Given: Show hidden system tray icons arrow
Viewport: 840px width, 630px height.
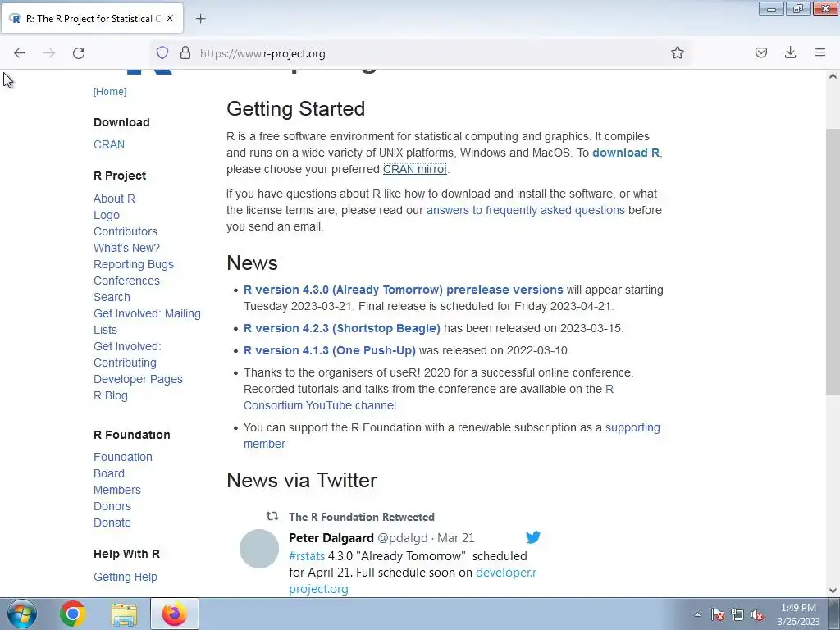Looking at the screenshot, I should pos(697,614).
